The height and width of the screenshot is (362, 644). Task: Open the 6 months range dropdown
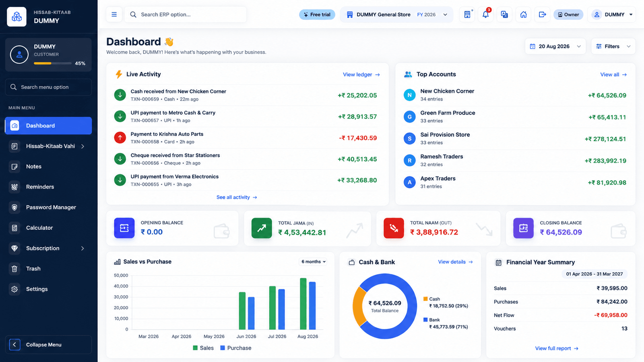[x=313, y=261]
